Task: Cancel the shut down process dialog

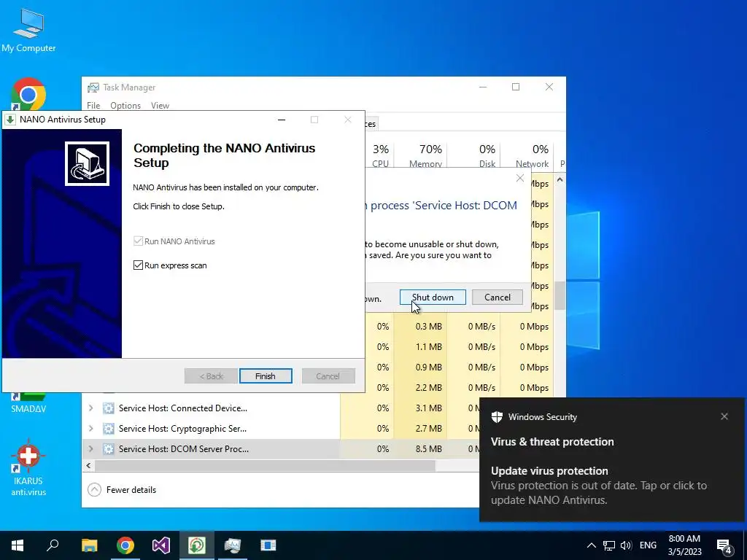Action: [x=498, y=297]
